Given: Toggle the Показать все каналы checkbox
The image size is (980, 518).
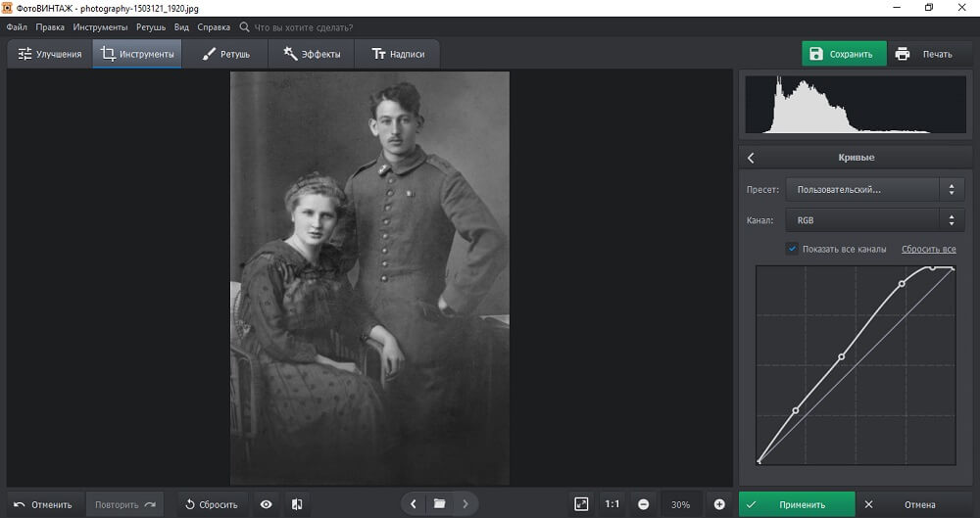Looking at the screenshot, I should (792, 249).
